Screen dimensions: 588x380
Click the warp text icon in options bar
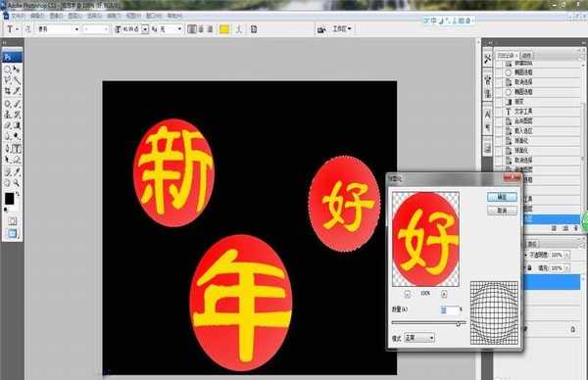coord(239,29)
